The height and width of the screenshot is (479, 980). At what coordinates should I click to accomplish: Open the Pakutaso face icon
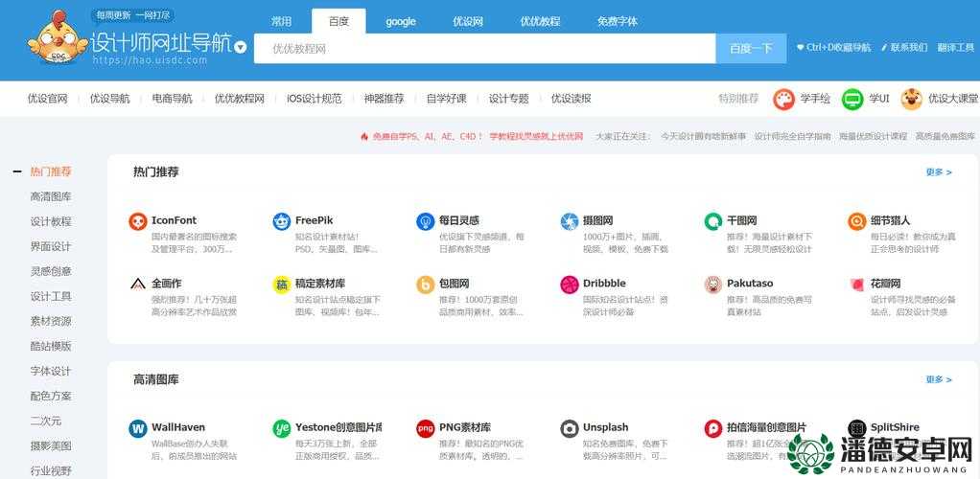(x=713, y=285)
